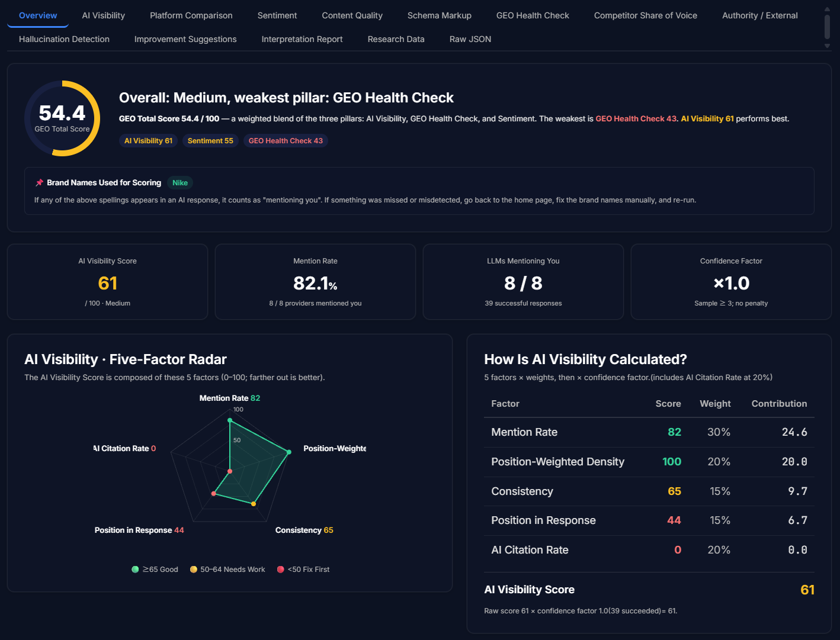Screen dimensions: 840x640
Task: Open the Improvement Suggestions tab
Action: [x=185, y=39]
